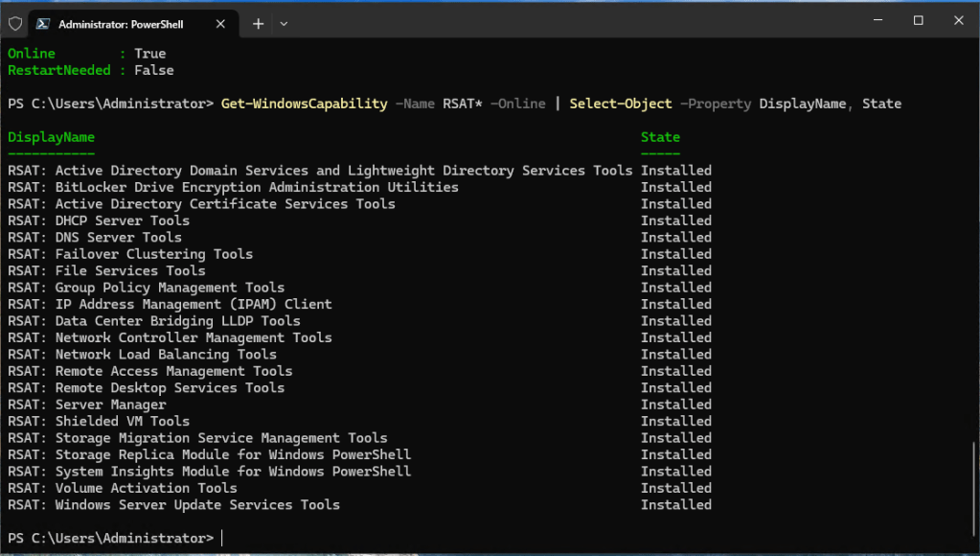Click the State column header text
The image size is (980, 556).
pyautogui.click(x=660, y=137)
